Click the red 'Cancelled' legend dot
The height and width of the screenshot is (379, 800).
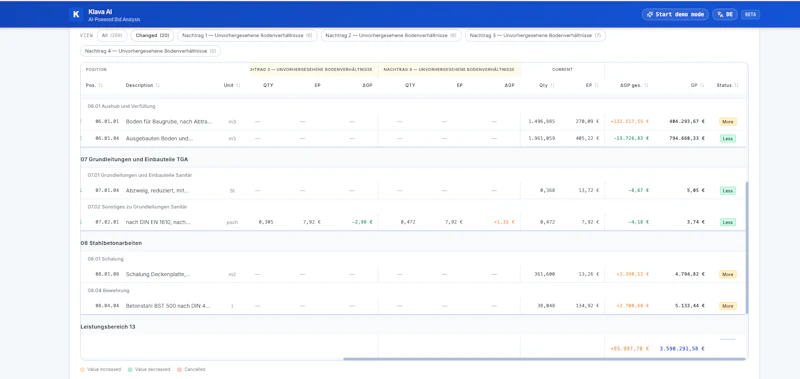pos(180,369)
